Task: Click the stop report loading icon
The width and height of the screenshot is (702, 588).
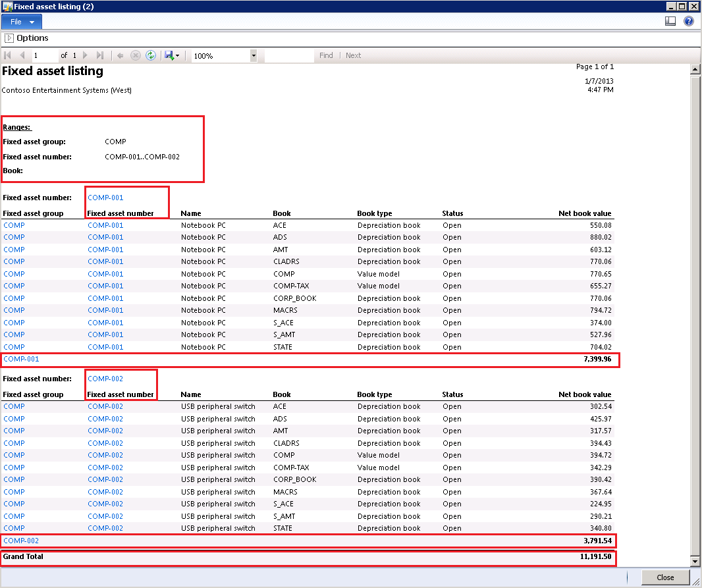Action: (135, 55)
